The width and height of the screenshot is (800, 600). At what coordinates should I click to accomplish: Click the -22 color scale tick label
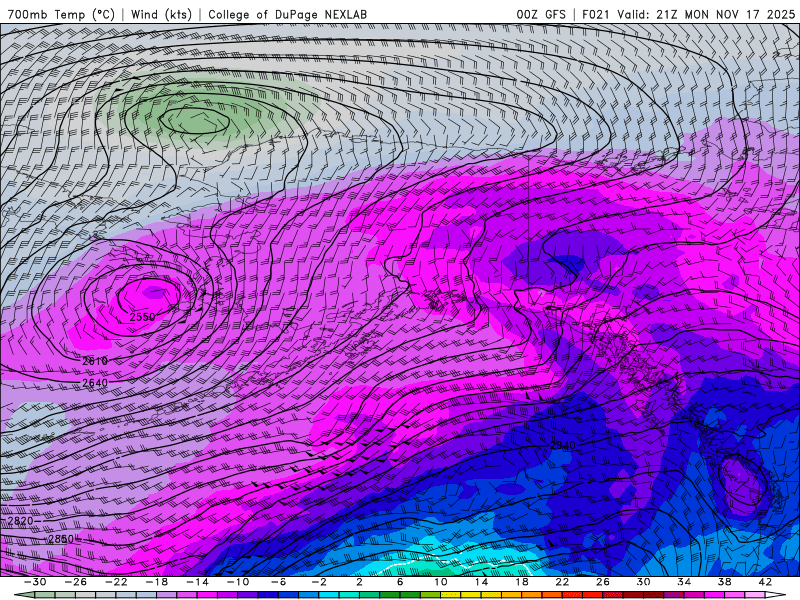116,582
